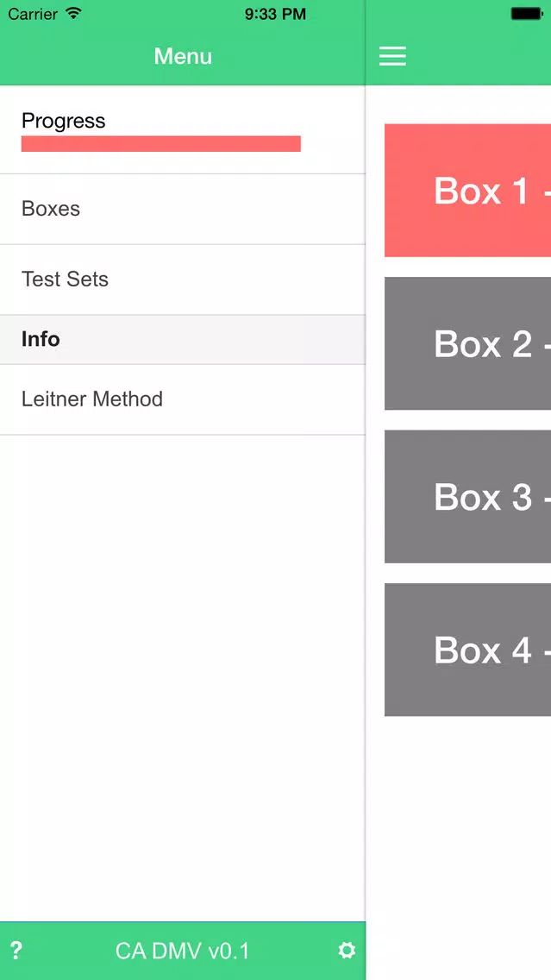Open the gray Box 2 tile
551x980 pixels.
point(467,343)
